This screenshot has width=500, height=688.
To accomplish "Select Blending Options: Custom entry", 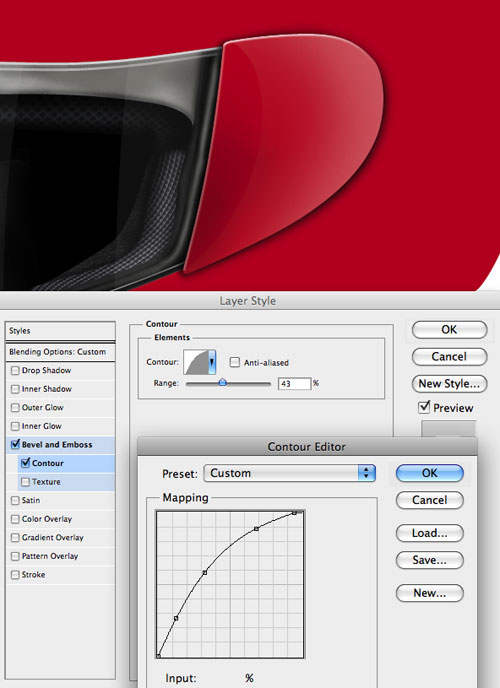I will coord(61,352).
